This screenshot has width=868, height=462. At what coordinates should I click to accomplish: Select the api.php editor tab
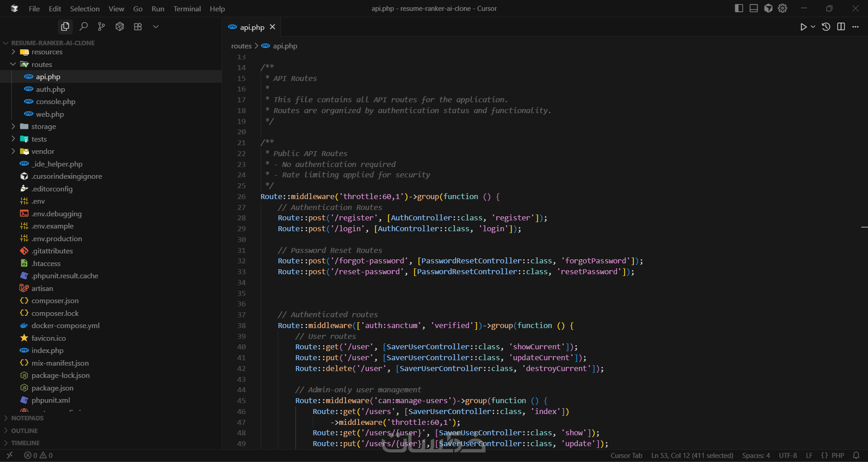click(252, 27)
